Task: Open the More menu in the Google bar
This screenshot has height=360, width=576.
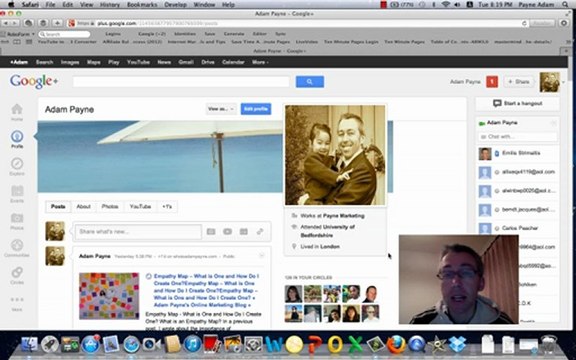Action: click(x=260, y=62)
